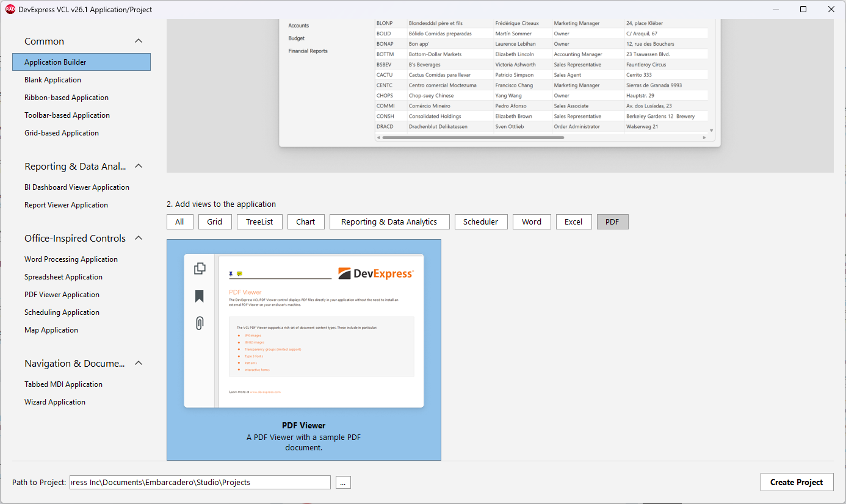
Task: Select Scheduling Application template
Action: point(81,312)
